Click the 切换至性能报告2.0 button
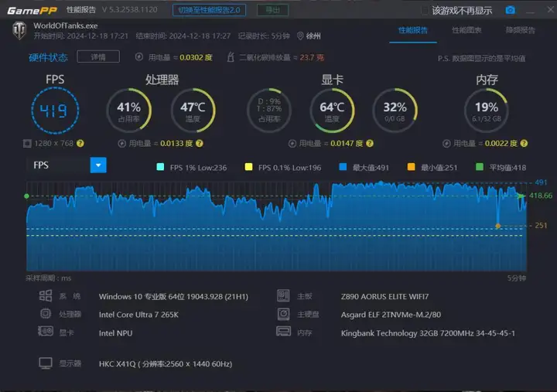557x392 pixels. tap(209, 10)
